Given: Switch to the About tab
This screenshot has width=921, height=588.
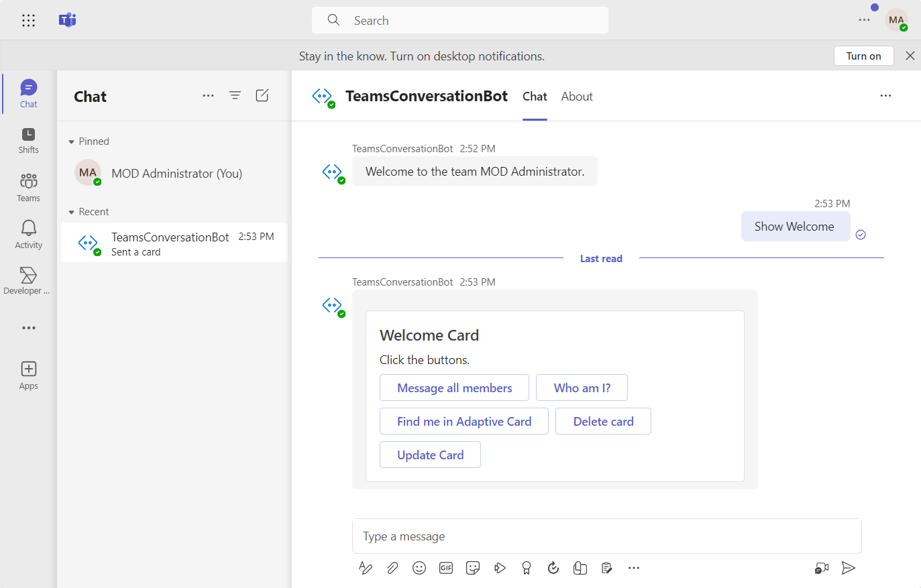Looking at the screenshot, I should [577, 96].
